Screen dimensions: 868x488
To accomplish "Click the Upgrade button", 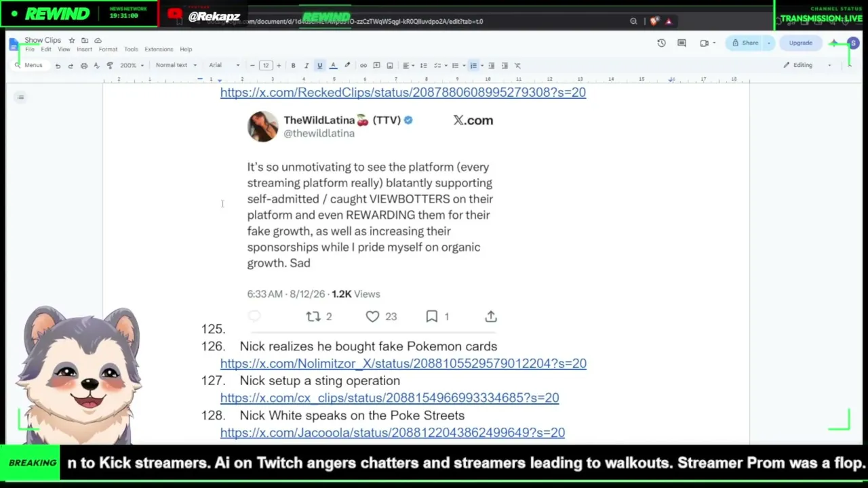I will coord(800,43).
